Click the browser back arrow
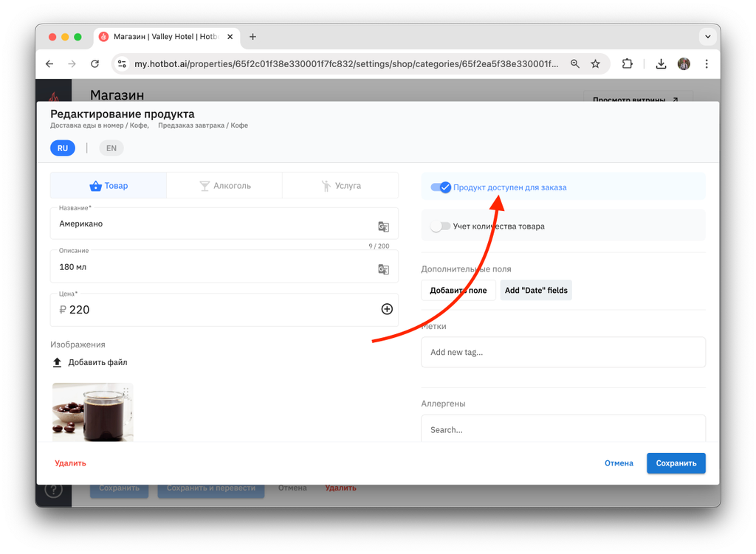The image size is (756, 554). coord(49,63)
